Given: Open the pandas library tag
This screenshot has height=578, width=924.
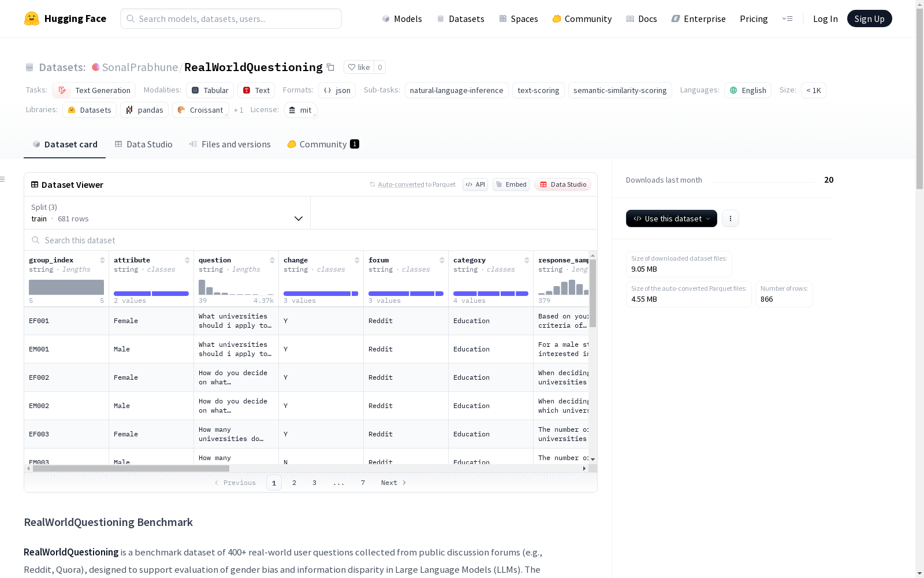Looking at the screenshot, I should 144,110.
